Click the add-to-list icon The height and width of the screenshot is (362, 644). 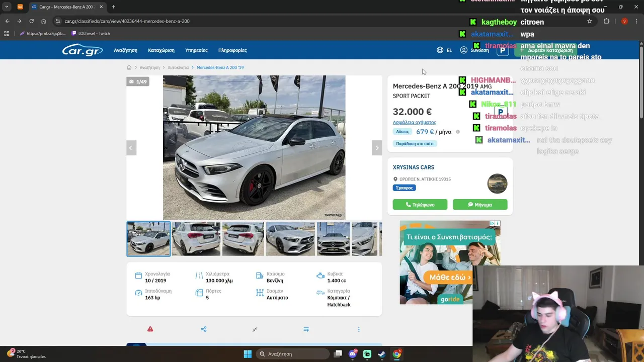click(x=306, y=329)
